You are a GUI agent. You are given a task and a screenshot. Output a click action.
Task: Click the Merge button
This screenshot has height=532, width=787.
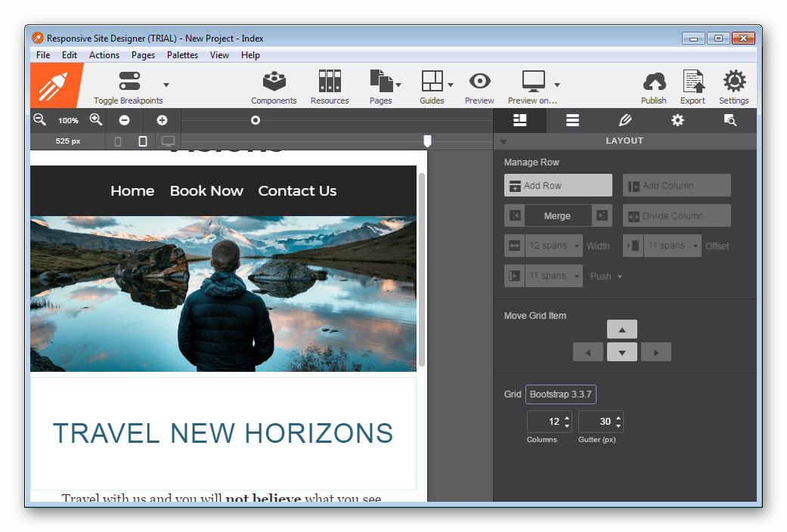coord(557,216)
